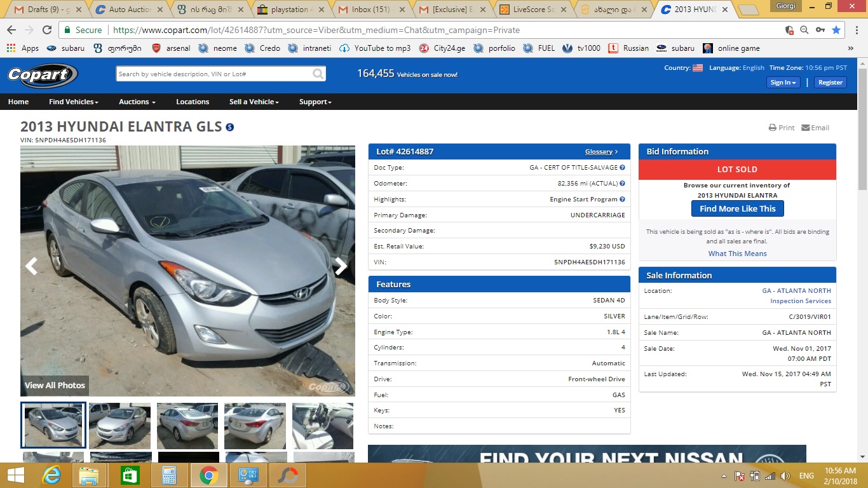Click the Nissan advertisement banner
The width and height of the screenshot is (868, 488).
pos(587,454)
